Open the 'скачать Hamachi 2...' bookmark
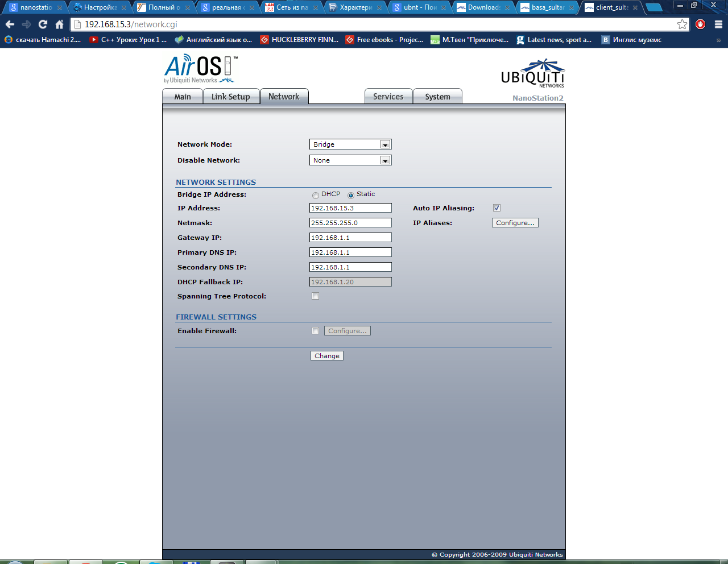Screen dimensions: 728x564 click(x=43, y=40)
